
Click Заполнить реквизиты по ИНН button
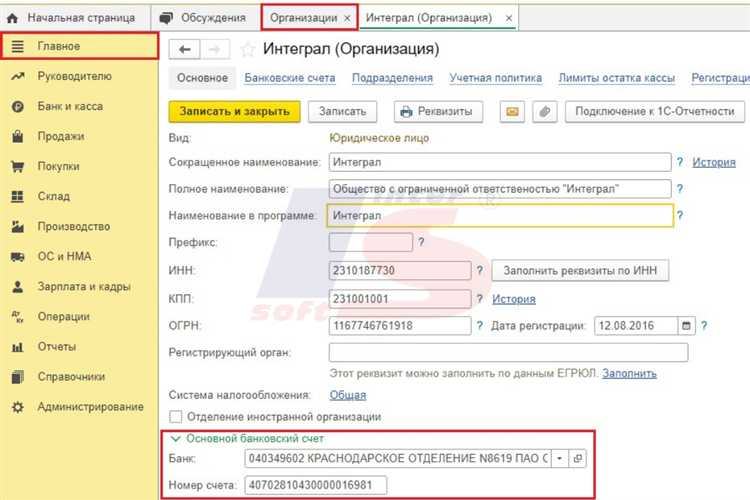click(x=580, y=271)
